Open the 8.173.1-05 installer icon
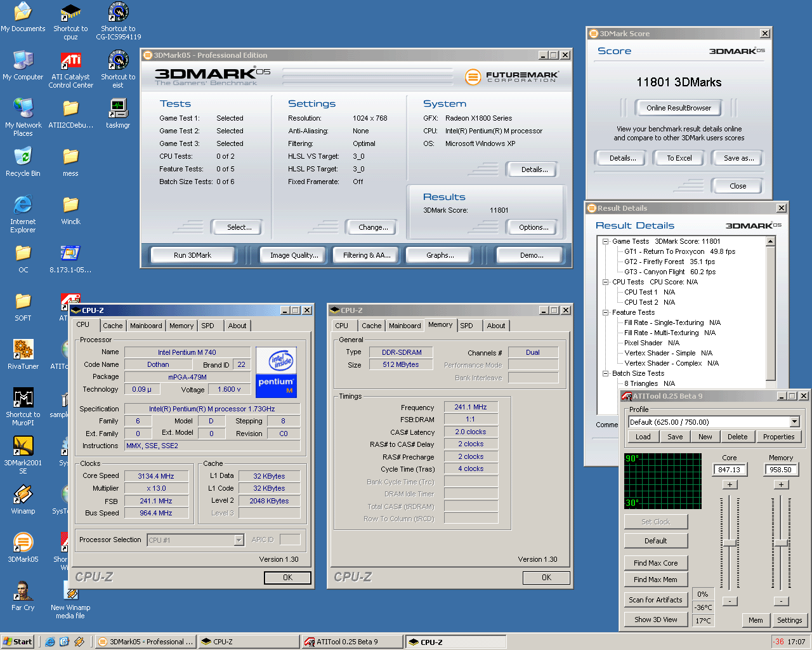 click(70, 258)
